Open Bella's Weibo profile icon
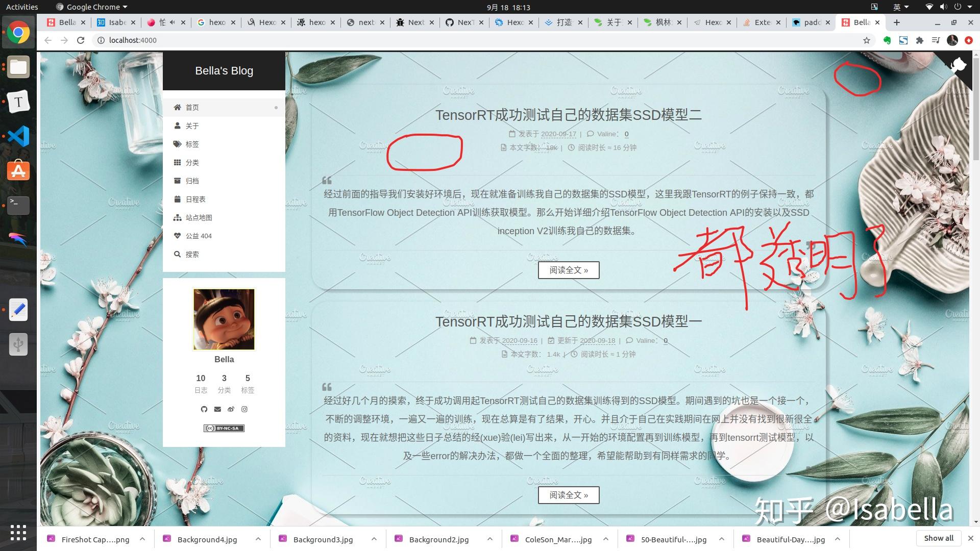Screen dimensions: 980x551 pyautogui.click(x=231, y=409)
